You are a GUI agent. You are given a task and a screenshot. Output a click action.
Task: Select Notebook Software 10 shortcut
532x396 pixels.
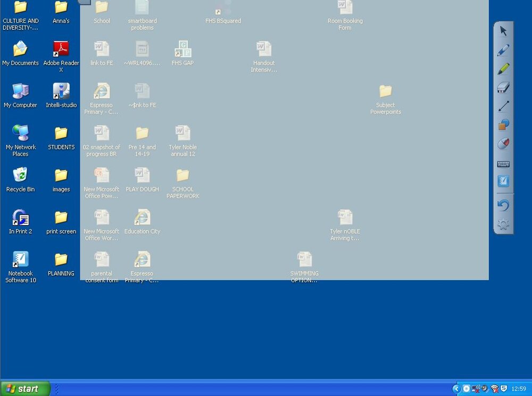click(20, 267)
